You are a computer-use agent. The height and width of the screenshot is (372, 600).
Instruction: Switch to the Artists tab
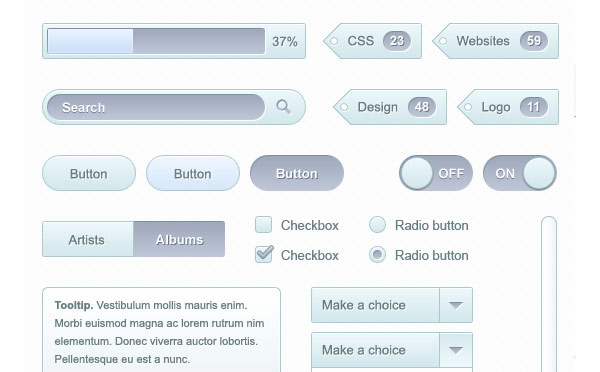point(88,239)
